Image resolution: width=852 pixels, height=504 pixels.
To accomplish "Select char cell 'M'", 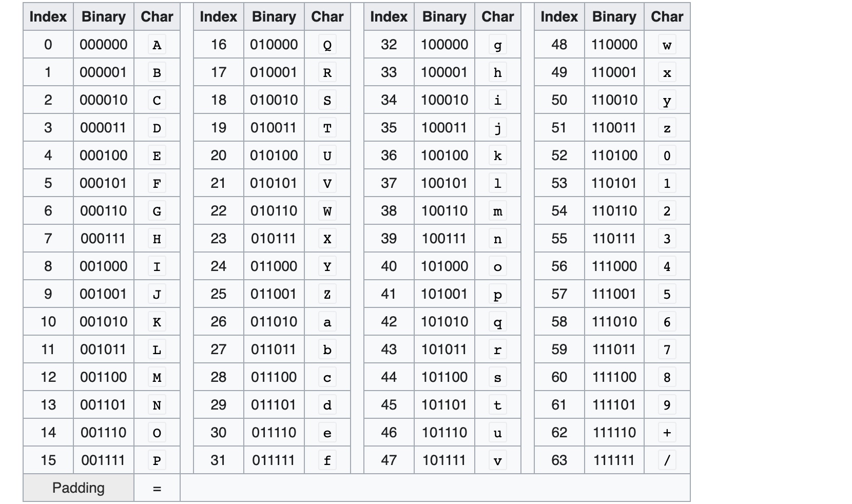I will (157, 377).
